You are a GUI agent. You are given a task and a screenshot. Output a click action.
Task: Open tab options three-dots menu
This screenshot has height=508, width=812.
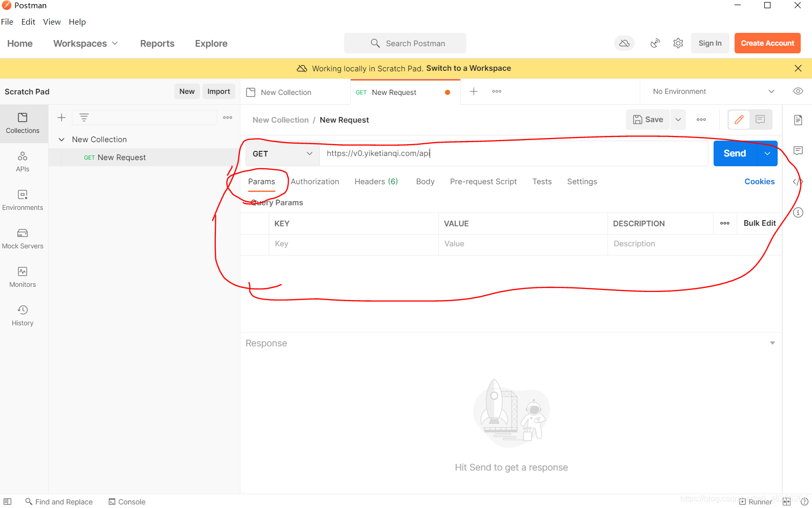(497, 91)
